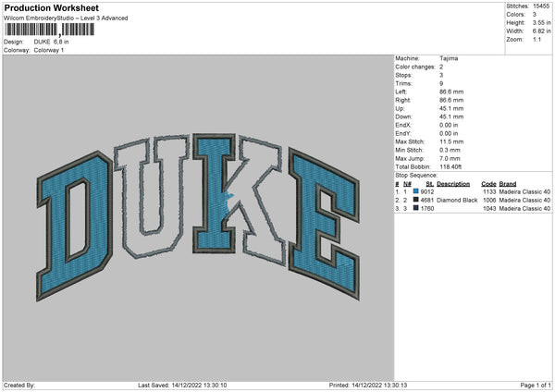Click the Stop Sequence heading
The height and width of the screenshot is (392, 555).
pyautogui.click(x=416, y=176)
